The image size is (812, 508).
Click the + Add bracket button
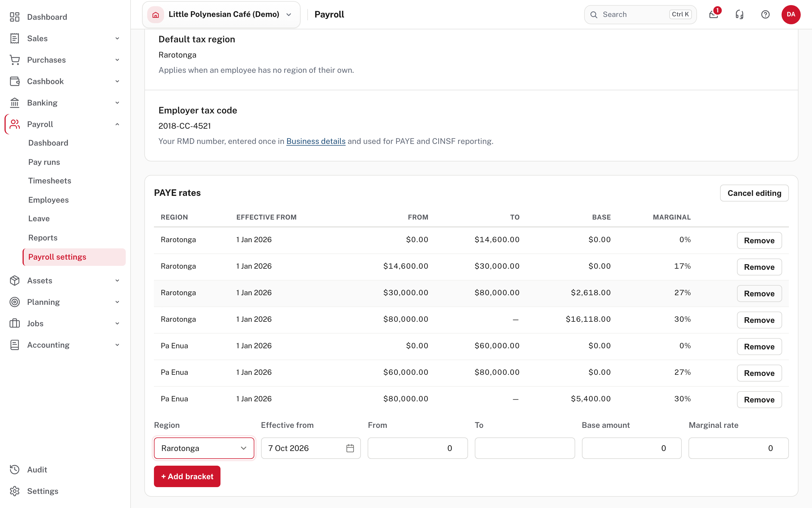click(x=187, y=476)
